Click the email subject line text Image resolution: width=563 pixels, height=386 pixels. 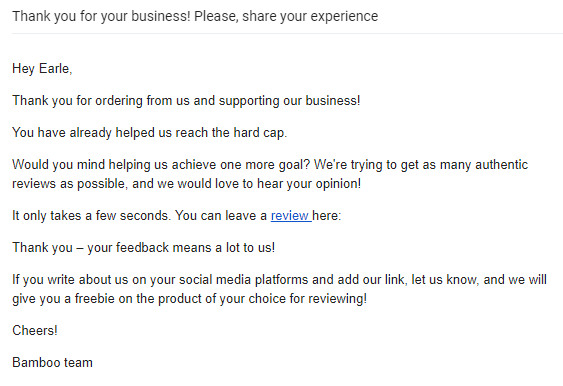tap(195, 17)
